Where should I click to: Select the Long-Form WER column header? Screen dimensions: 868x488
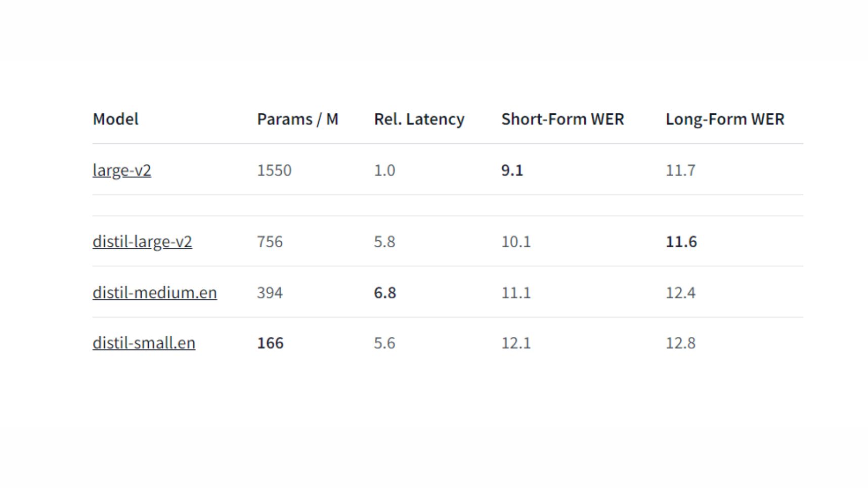tap(725, 119)
